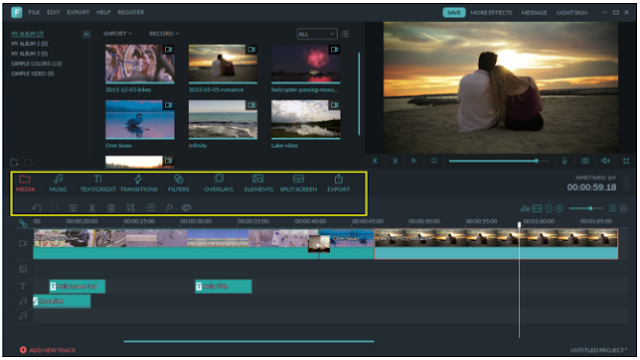
Task: Select the 2015-12-03-bikes thumbnail
Action: [140, 64]
